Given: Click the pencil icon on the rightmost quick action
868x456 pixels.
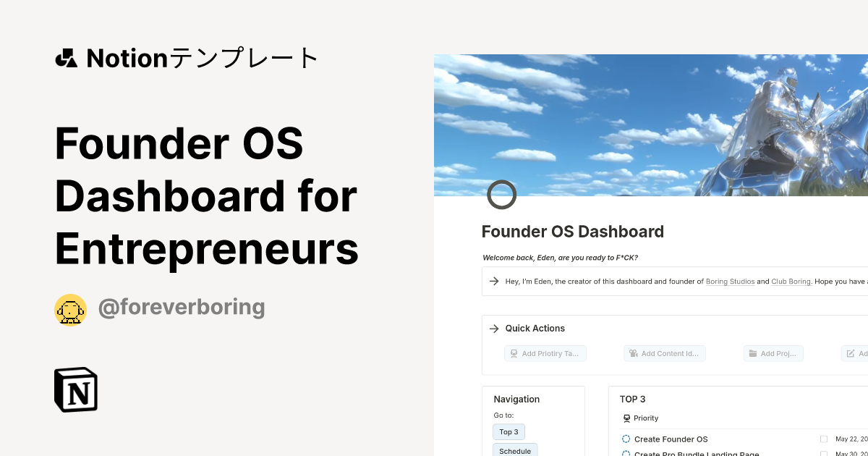Looking at the screenshot, I should point(851,353).
